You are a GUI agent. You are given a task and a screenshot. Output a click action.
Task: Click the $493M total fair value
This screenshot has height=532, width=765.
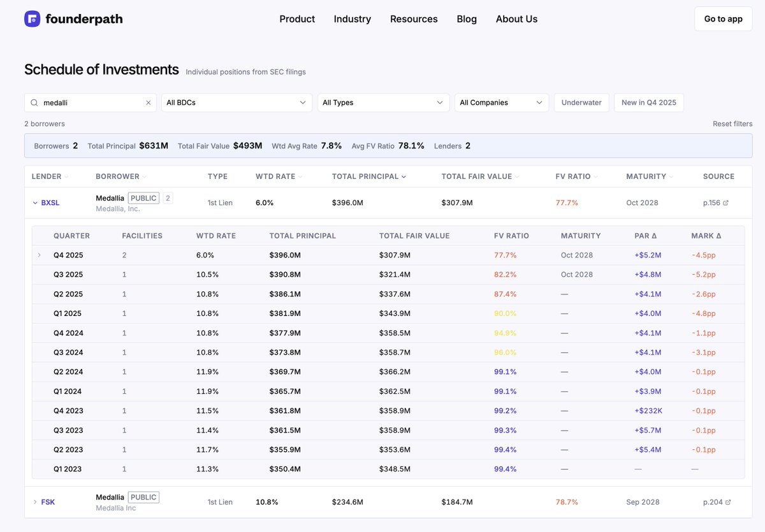point(247,146)
